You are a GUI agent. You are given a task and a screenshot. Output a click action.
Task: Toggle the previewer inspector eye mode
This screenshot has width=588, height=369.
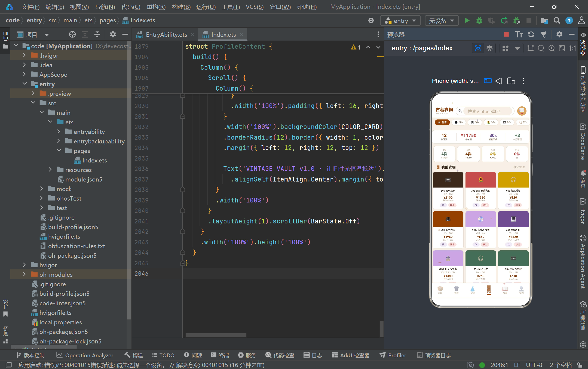point(478,48)
